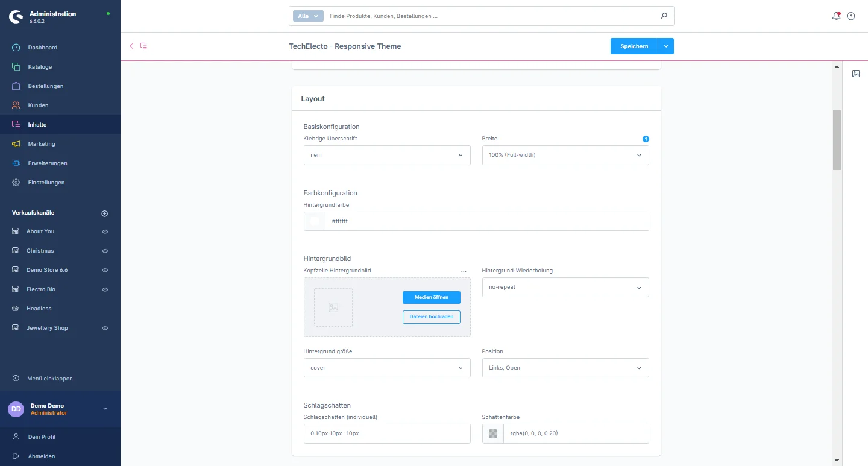Click the search magnifier icon
This screenshot has height=466, width=868.
pos(664,16)
